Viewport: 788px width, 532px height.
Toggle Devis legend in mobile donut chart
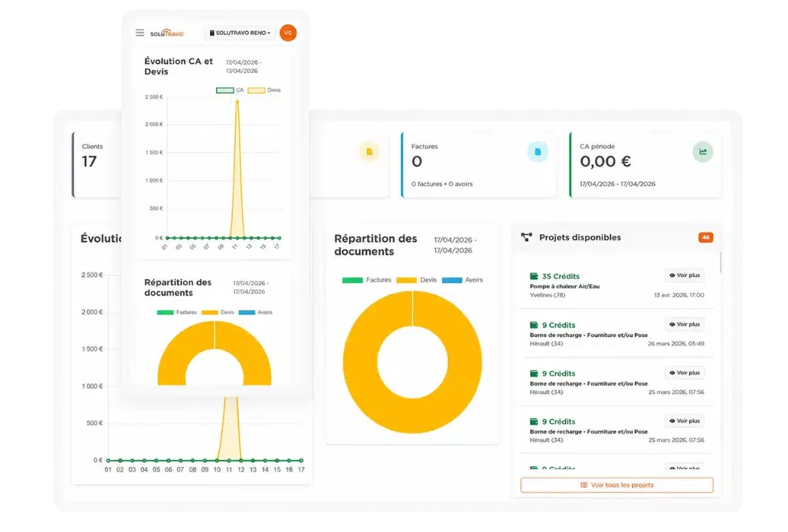(x=218, y=312)
